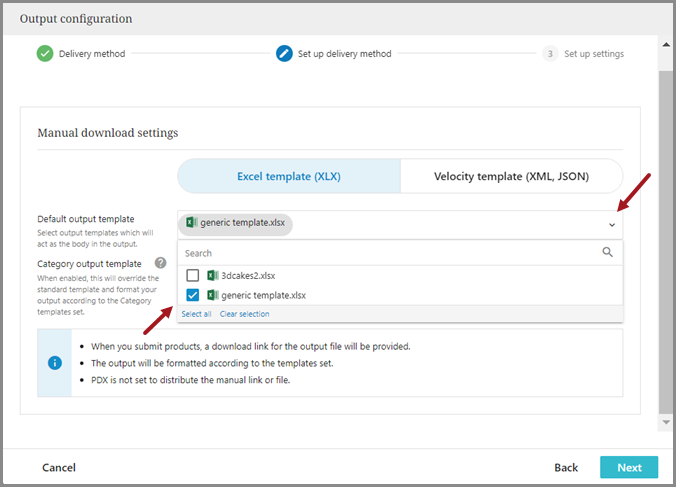Click the green Delivery method checkmark icon

point(45,53)
